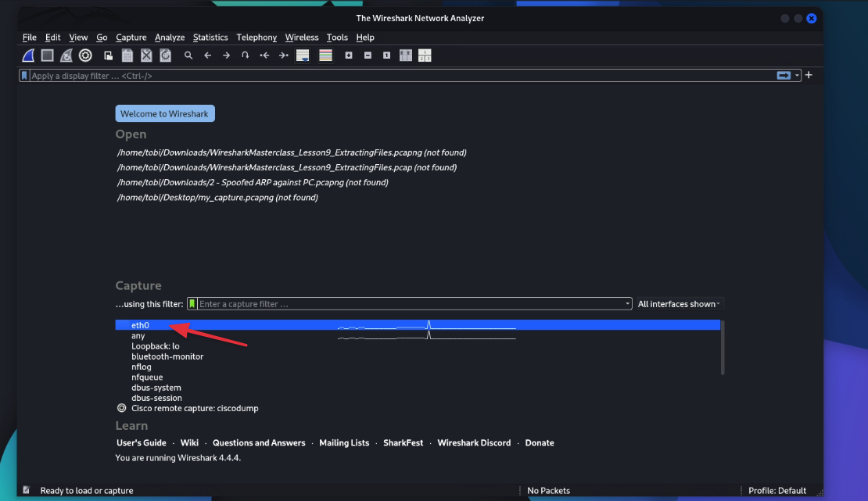Viewport: 868px width, 501px height.
Task: Open the display filter bookmark icon
Action: coord(25,76)
